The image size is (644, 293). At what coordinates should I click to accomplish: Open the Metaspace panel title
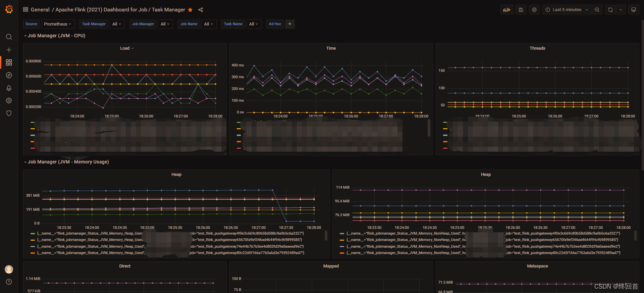[x=537, y=266]
